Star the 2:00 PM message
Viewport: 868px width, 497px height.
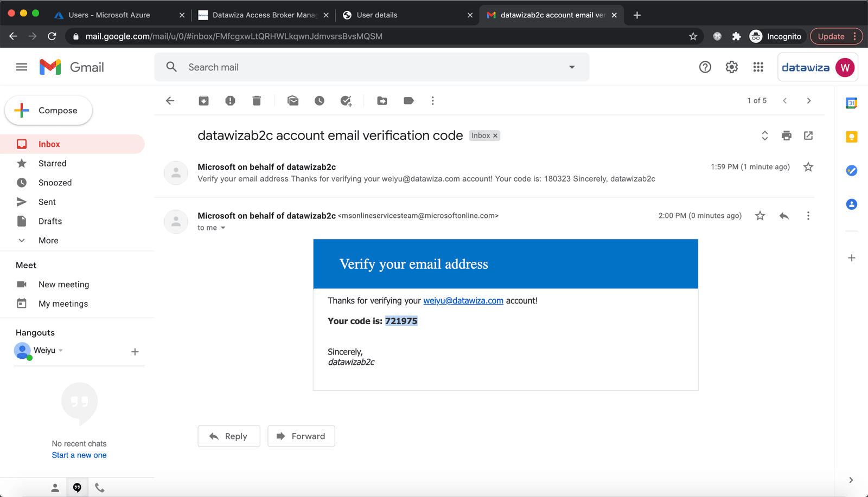pos(760,216)
